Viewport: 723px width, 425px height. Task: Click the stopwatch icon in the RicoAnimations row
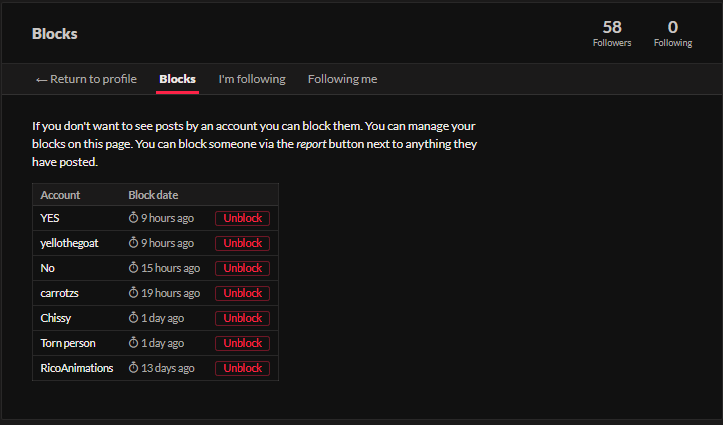133,368
